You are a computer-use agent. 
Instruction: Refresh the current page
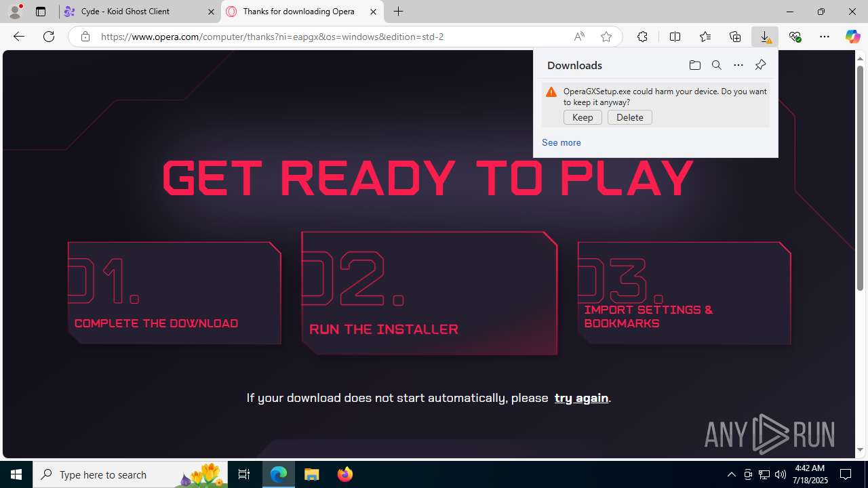(x=49, y=37)
